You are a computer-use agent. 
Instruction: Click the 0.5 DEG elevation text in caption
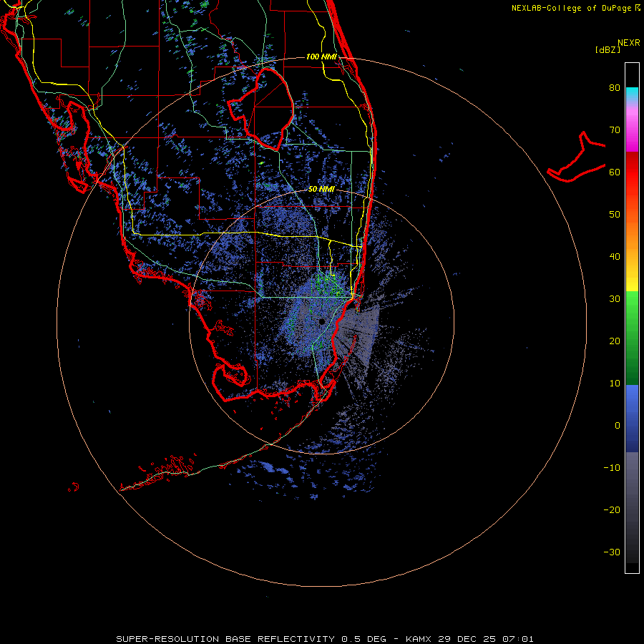pyautogui.click(x=364, y=639)
